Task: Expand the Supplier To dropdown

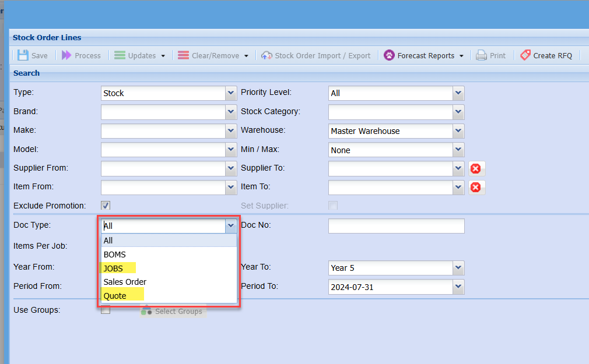Action: click(458, 168)
